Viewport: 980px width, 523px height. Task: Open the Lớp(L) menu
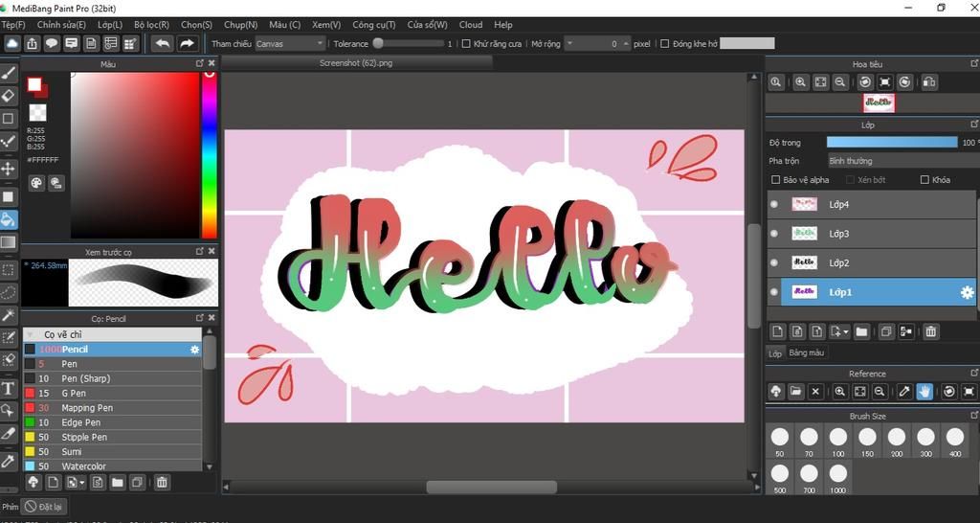point(110,25)
